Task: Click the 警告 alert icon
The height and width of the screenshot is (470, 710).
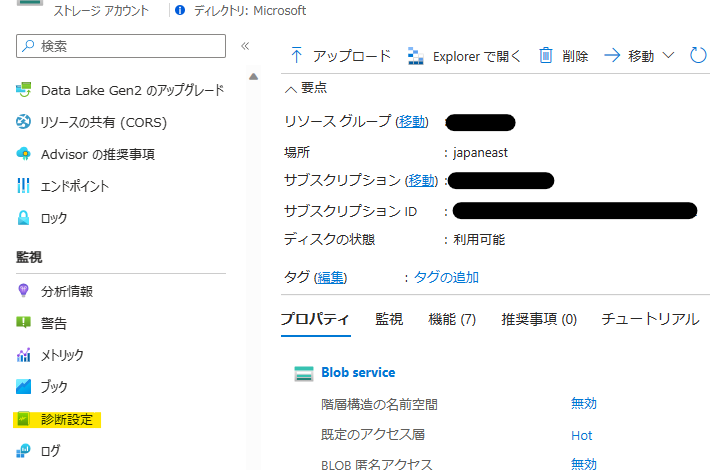Action: (24, 322)
